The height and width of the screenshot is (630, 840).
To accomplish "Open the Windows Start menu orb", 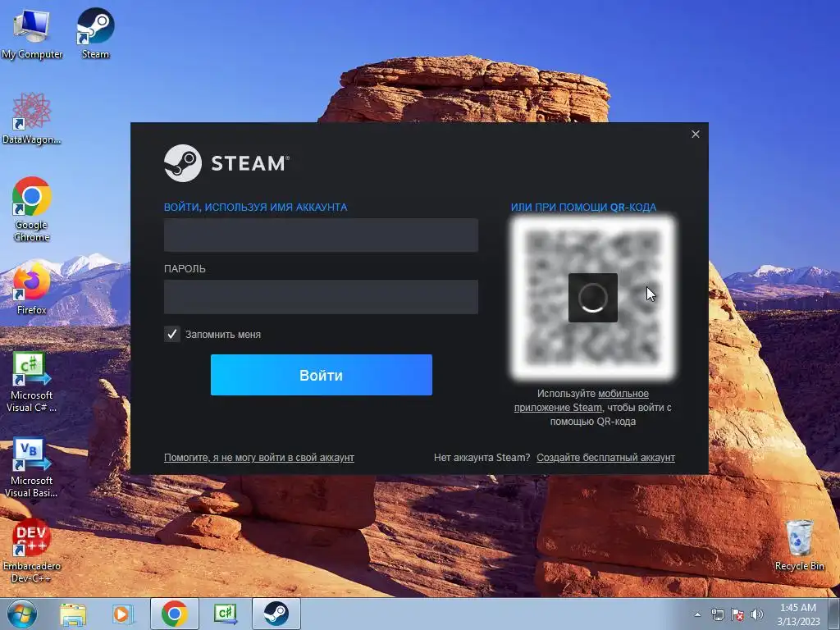I will click(x=22, y=614).
